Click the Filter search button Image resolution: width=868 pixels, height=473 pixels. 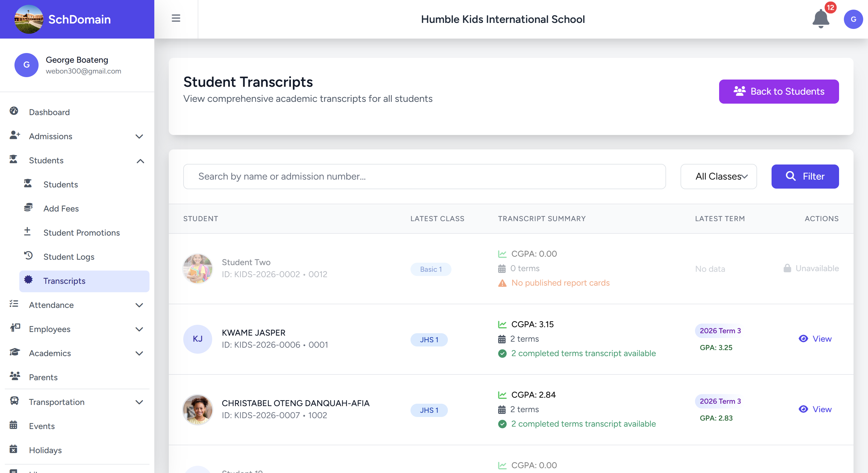[805, 176]
